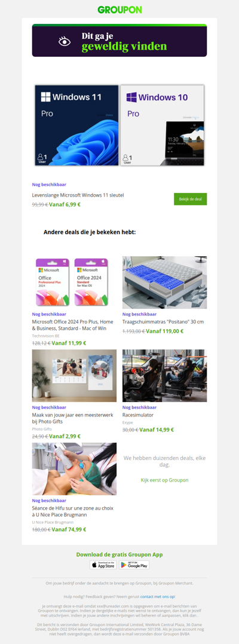Viewport: 239px width, 644px height.
Task: Click the 'Kijk eerst op Groupon' link
Action: click(165, 480)
